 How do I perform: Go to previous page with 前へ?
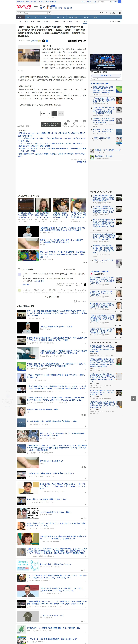coord(43,113)
